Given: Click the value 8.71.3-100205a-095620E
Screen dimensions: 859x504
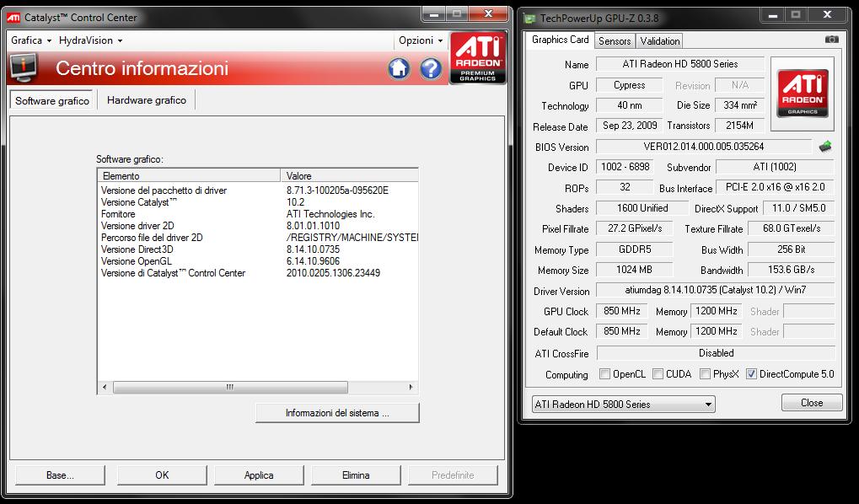Looking at the screenshot, I should pyautogui.click(x=337, y=190).
